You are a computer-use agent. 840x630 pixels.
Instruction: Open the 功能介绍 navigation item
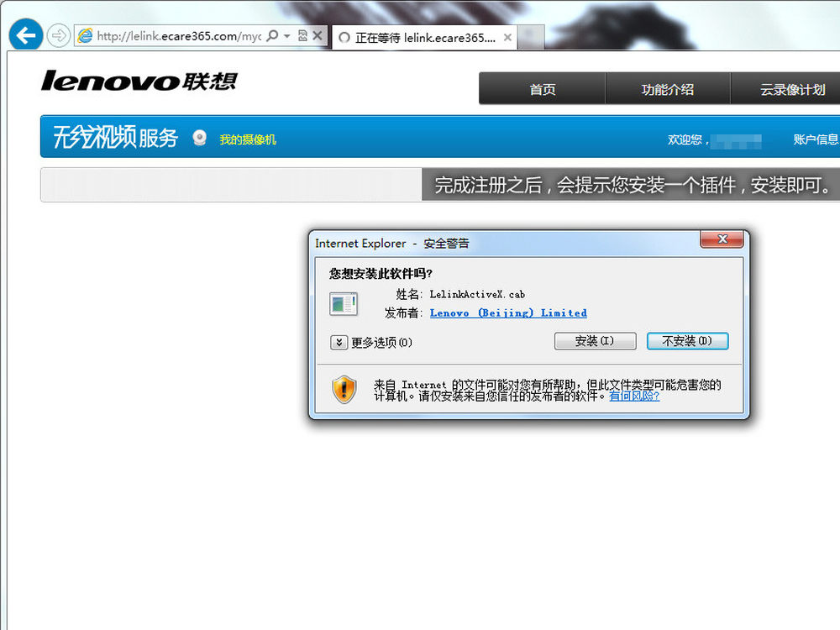668,89
